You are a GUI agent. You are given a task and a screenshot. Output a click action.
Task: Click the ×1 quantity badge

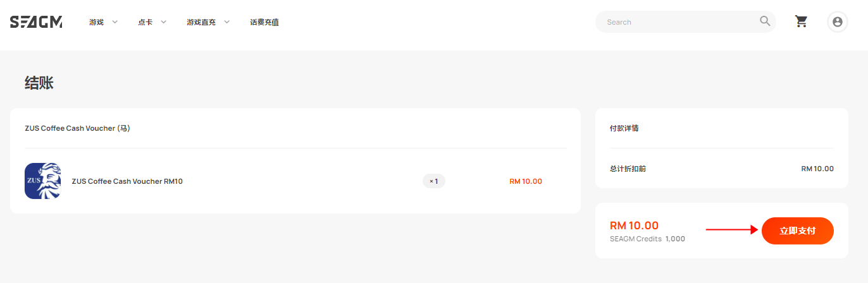(434, 181)
